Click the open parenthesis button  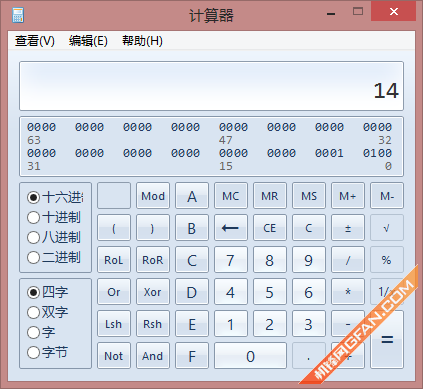(x=114, y=228)
